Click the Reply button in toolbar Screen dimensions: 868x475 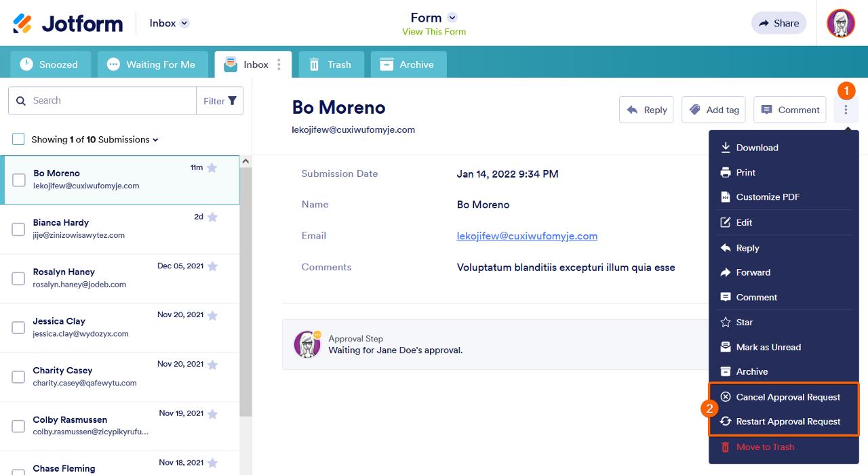coord(646,110)
